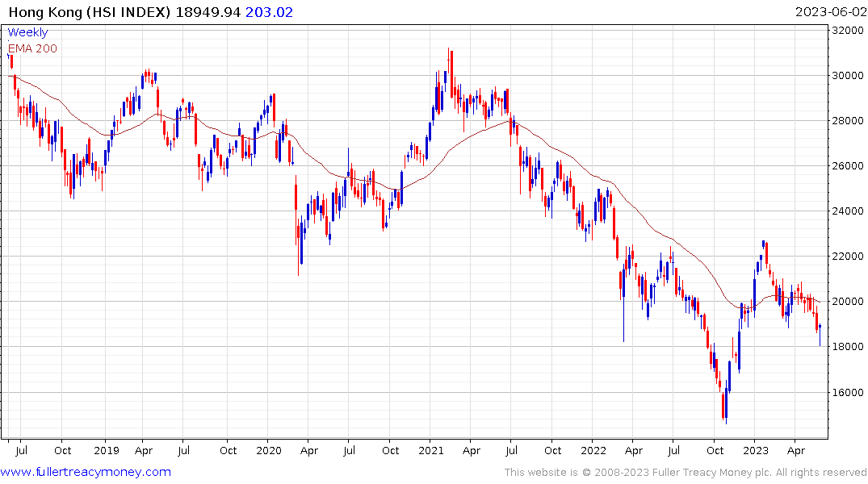
Task: Click the index value 18949.94
Action: click(x=208, y=12)
